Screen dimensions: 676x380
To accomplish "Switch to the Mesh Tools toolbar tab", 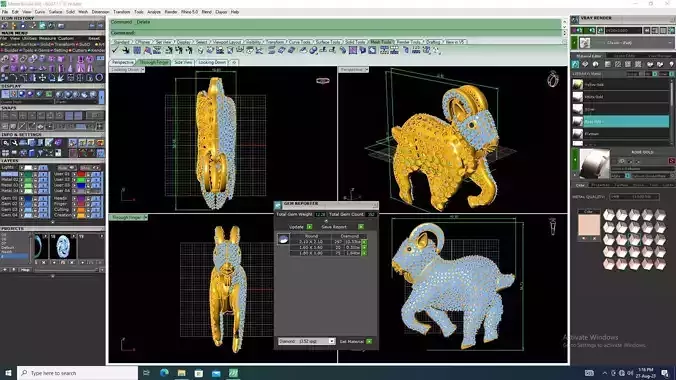I will (x=381, y=42).
